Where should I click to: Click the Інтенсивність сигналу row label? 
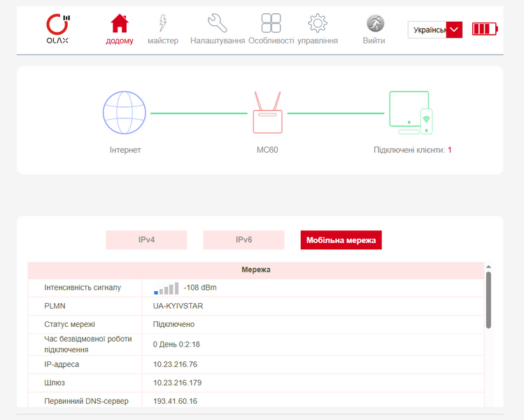[x=83, y=288]
